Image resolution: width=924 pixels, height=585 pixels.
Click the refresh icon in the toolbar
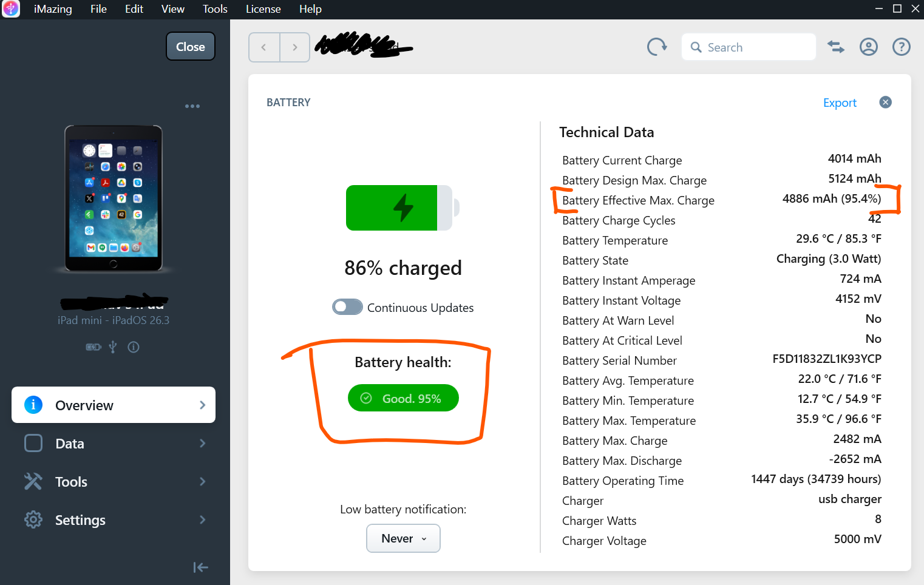point(656,47)
